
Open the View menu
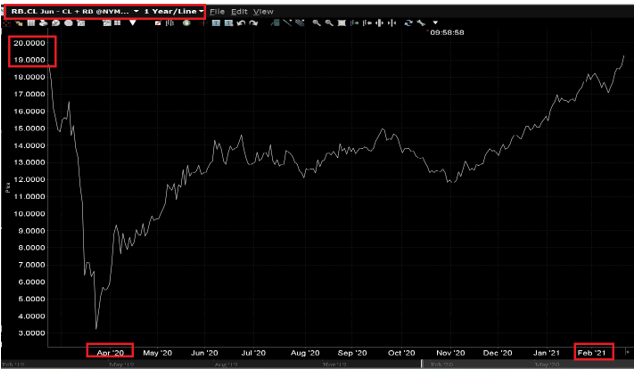coord(263,12)
